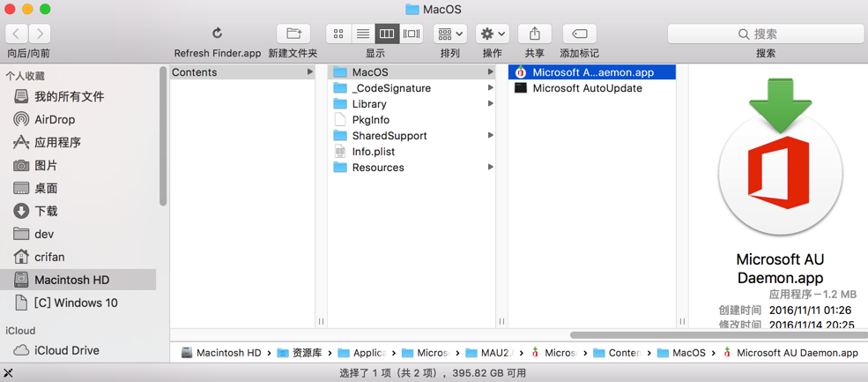Expand arrow beside MacOS folder

point(490,72)
